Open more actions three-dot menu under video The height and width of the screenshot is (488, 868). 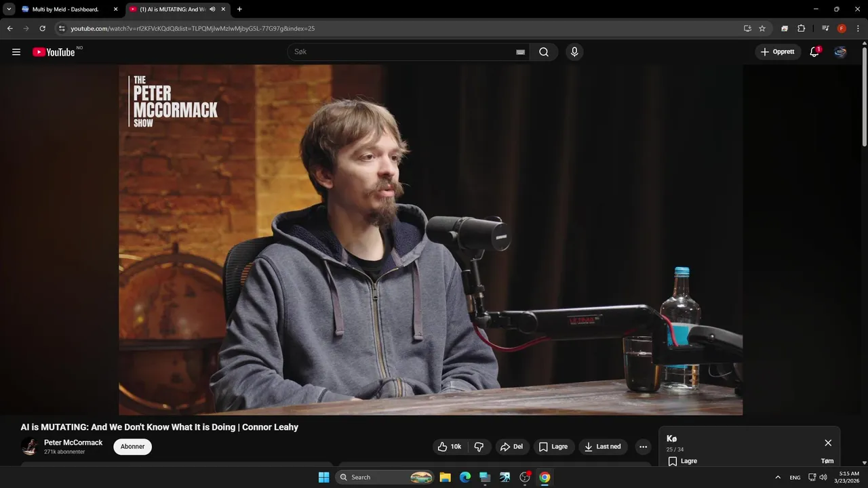tap(643, 447)
